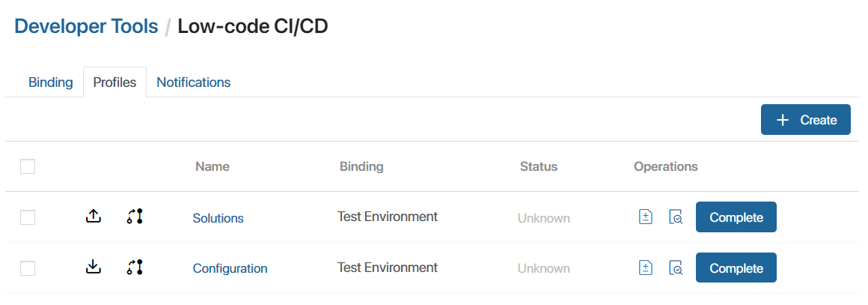The height and width of the screenshot is (305, 868).
Task: Click the plus icon in Create button
Action: 782,120
